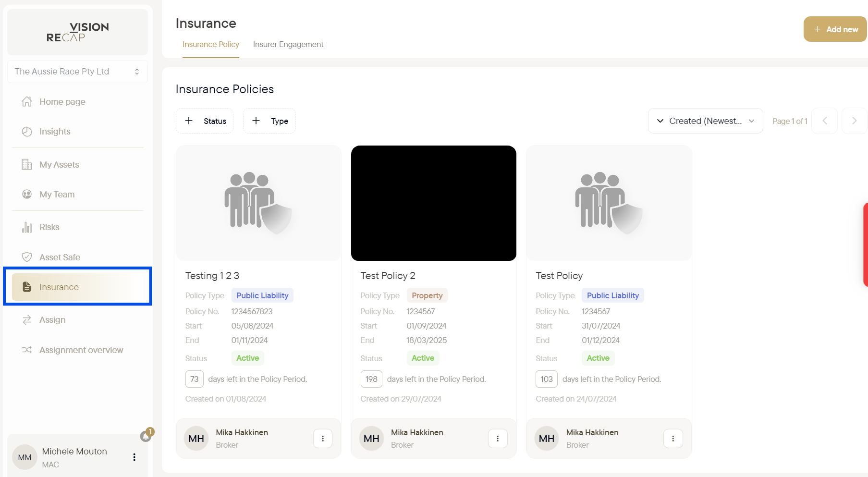The height and width of the screenshot is (477, 868).
Task: Switch to the Insurer Engagement tab
Action: coord(288,44)
